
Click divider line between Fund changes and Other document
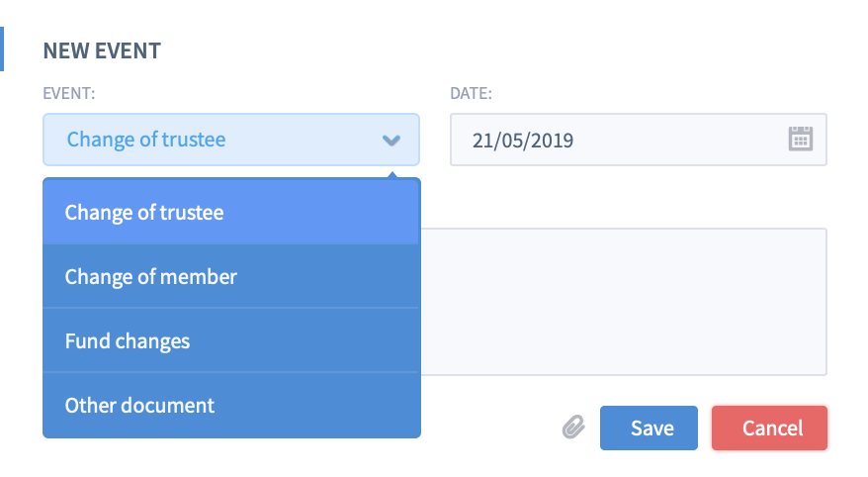coord(231,372)
